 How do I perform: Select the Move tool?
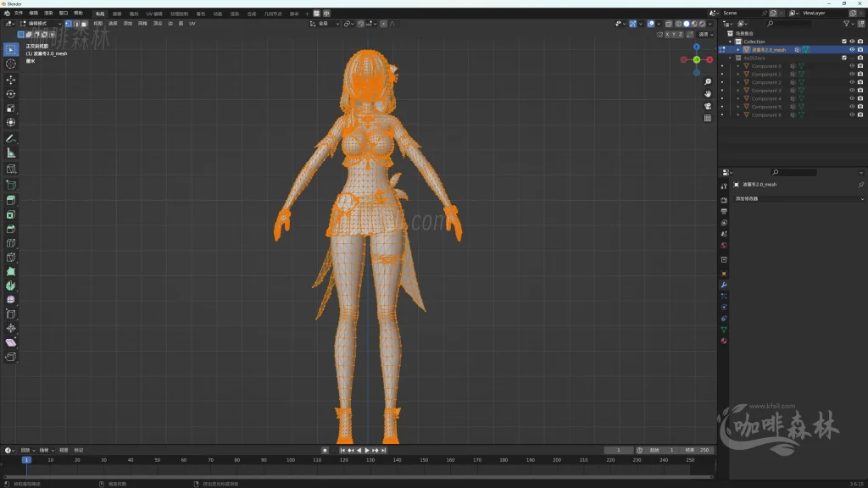(10, 80)
